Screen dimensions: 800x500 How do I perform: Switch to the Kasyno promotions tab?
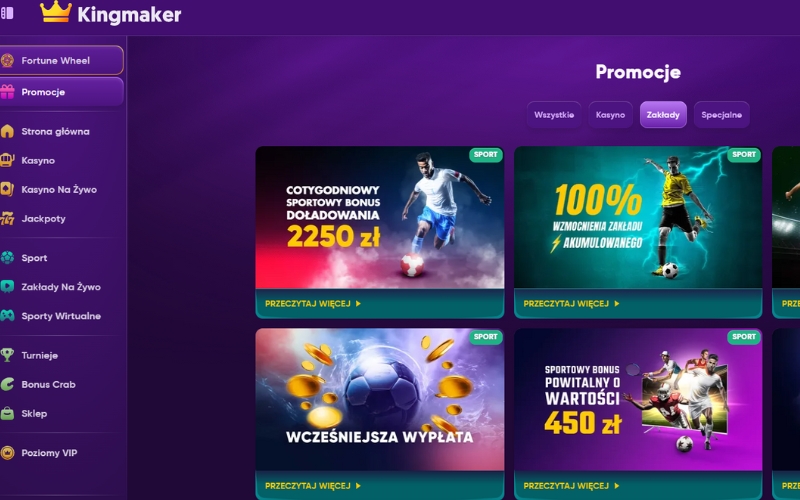[610, 115]
